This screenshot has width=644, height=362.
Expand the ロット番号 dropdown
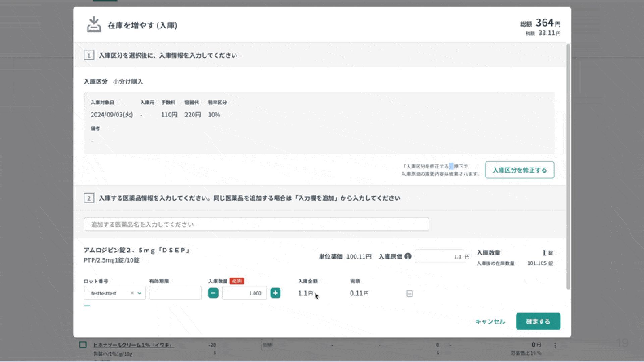coord(140,293)
